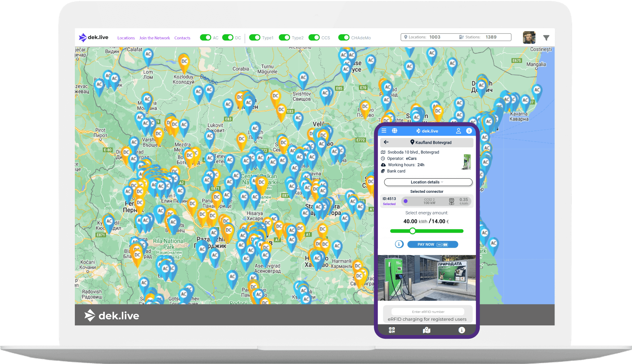Open the Locations menu item

click(x=126, y=38)
